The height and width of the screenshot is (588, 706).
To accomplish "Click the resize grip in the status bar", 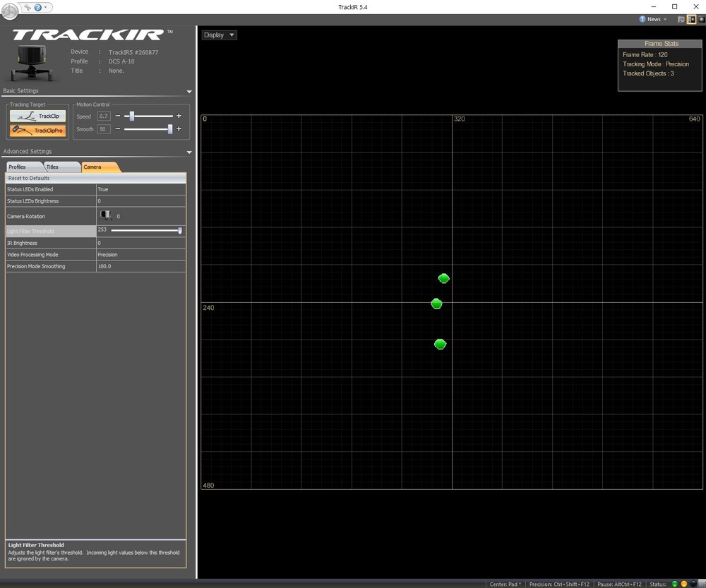I will point(702,584).
